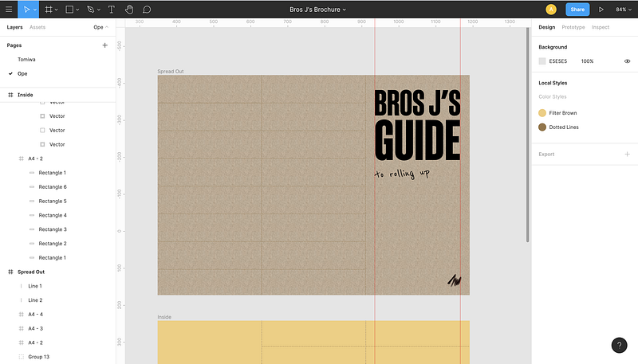The height and width of the screenshot is (364, 638).
Task: Select the Rectangle 6 layer
Action: 53,186
